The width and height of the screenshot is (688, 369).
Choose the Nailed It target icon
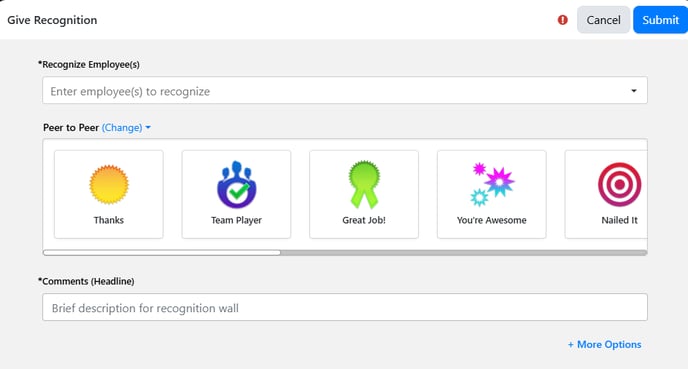pyautogui.click(x=620, y=184)
